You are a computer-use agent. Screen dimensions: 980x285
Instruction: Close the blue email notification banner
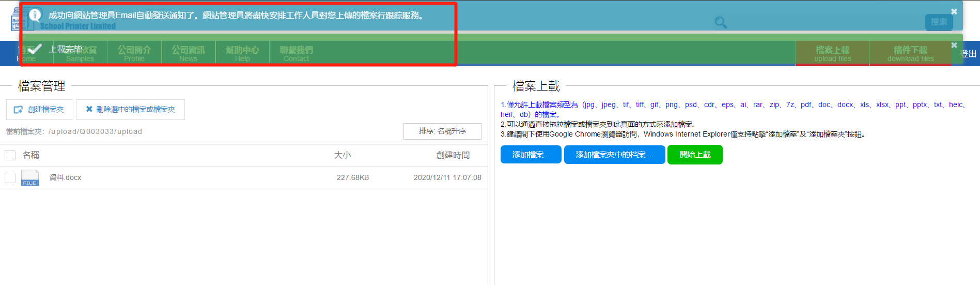[954, 11]
